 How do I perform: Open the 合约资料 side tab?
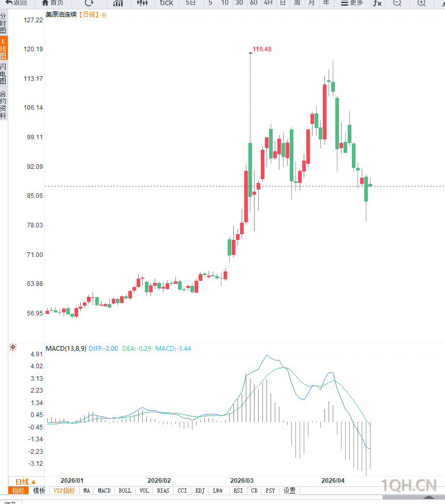4,105
